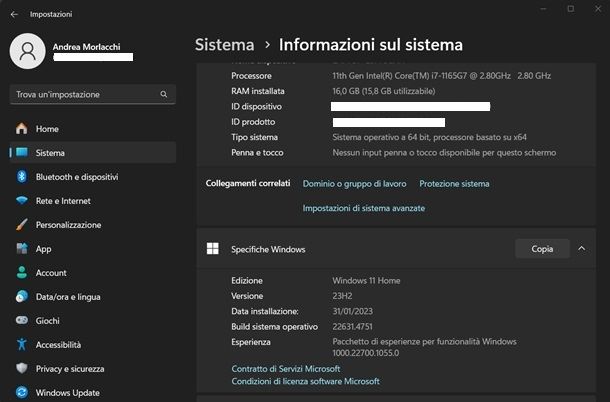Screen dimensions: 610x402
Task: Click Sistema in the breadcrumb
Action: (224, 45)
